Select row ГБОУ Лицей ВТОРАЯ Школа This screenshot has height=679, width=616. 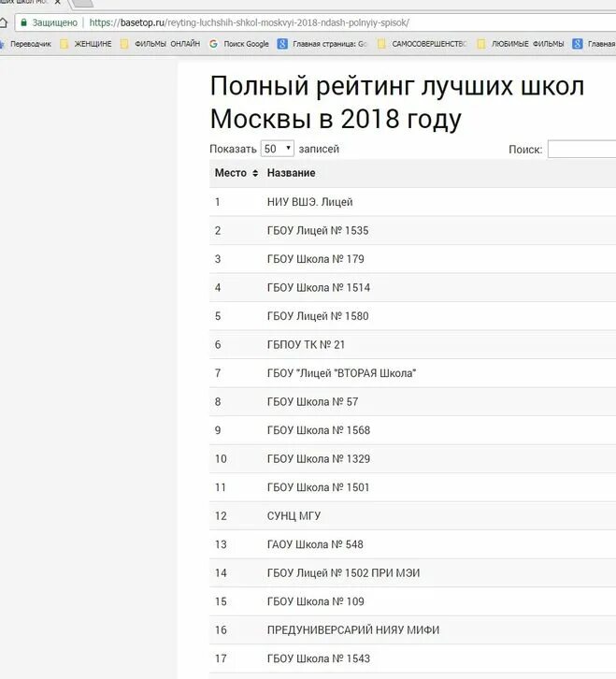click(x=412, y=373)
